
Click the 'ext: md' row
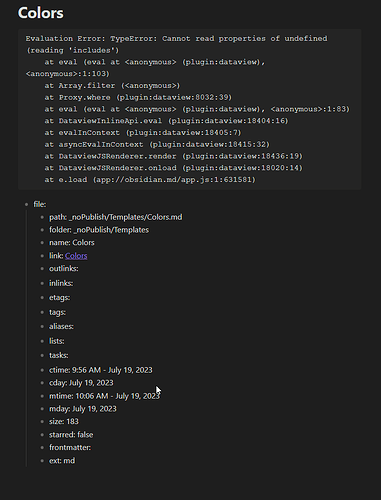tap(62, 460)
